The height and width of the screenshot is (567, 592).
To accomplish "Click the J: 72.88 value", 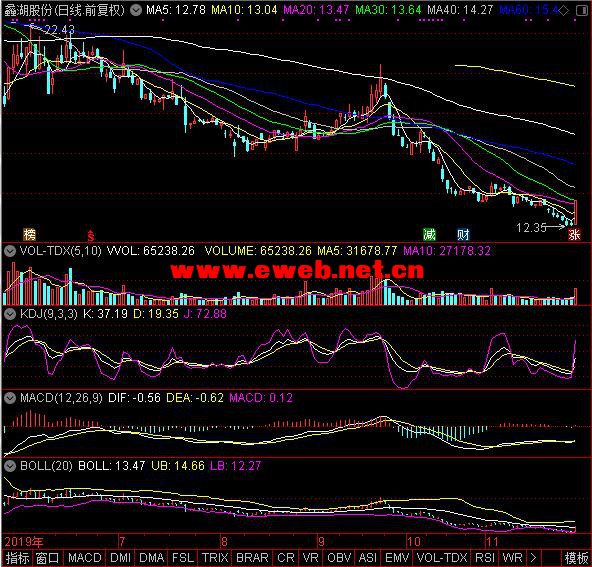I will point(205,314).
